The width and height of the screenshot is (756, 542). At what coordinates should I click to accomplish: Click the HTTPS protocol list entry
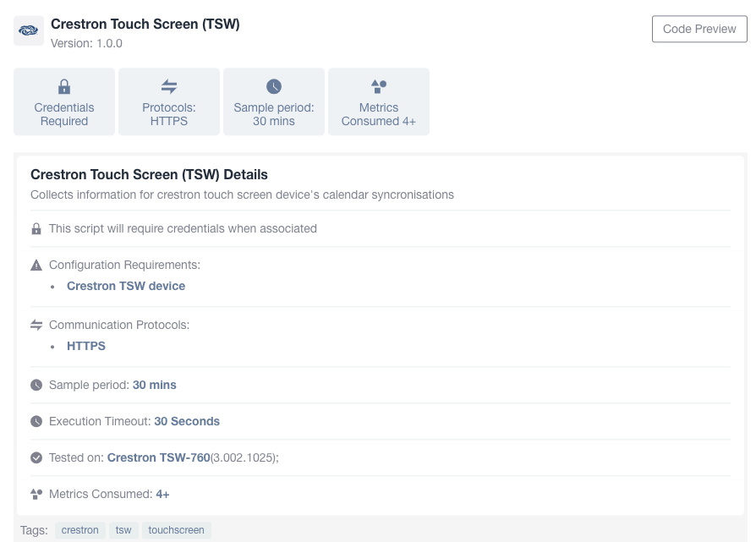tap(85, 346)
